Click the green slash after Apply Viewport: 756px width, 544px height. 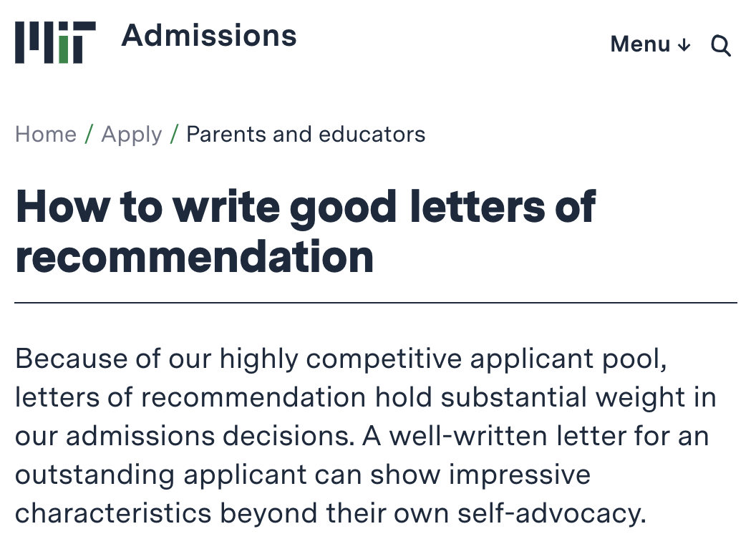coord(175,134)
